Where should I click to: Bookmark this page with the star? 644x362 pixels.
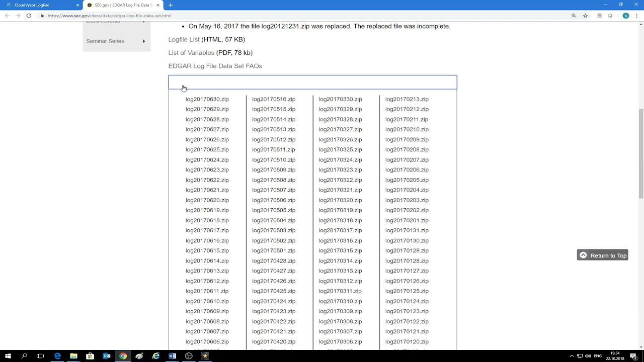[x=585, y=16]
